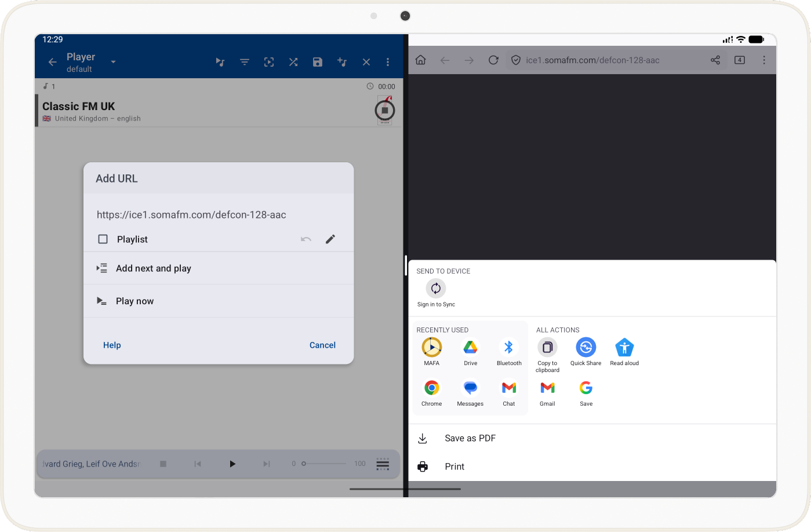Tap the Quick Share icon
The image size is (811, 532).
pyautogui.click(x=585, y=348)
